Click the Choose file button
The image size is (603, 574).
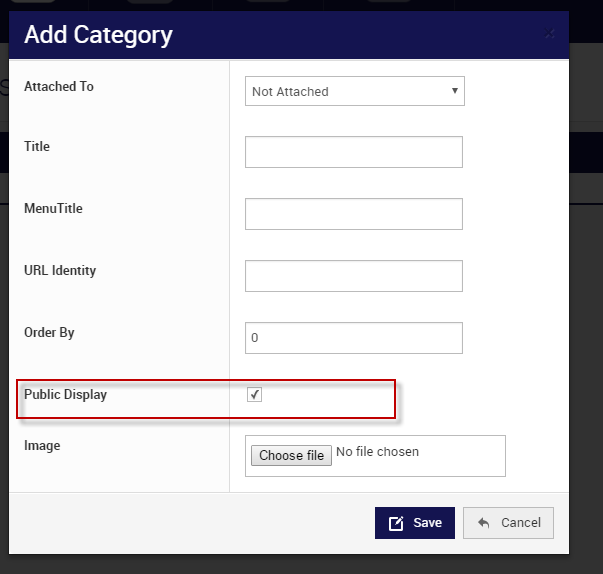tap(291, 455)
